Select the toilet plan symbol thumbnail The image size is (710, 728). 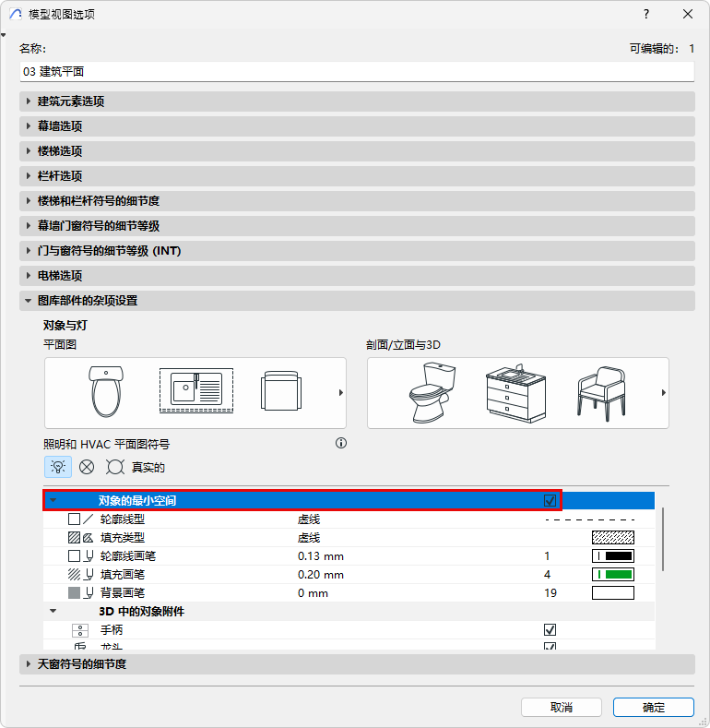tap(106, 391)
